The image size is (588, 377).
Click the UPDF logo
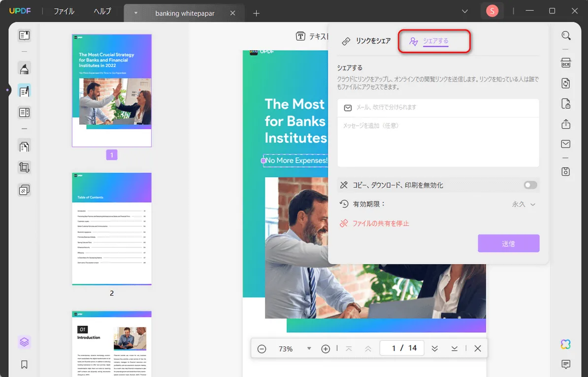tap(20, 11)
